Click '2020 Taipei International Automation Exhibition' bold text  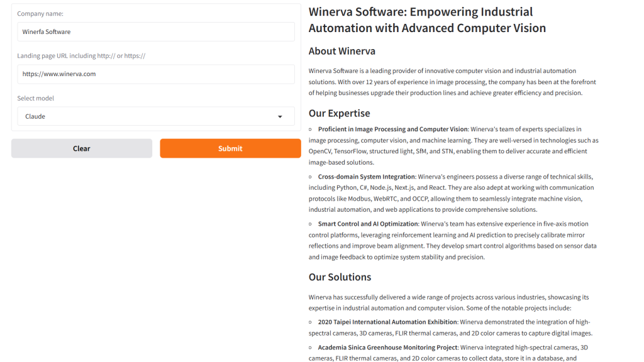pos(387,322)
